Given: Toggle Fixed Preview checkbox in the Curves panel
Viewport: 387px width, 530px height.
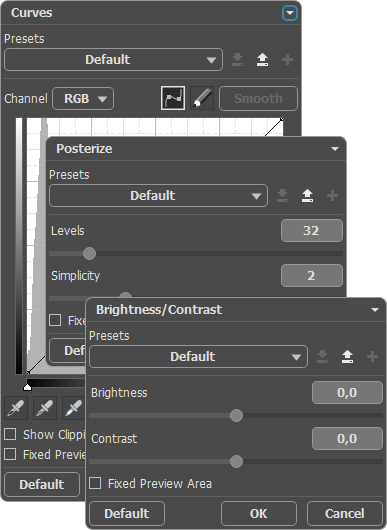Looking at the screenshot, I should click(x=10, y=454).
